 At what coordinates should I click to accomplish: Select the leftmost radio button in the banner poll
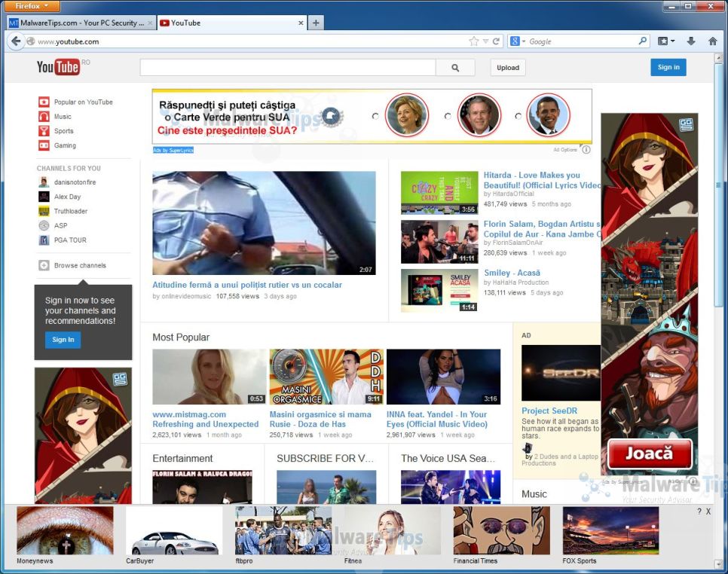375,116
